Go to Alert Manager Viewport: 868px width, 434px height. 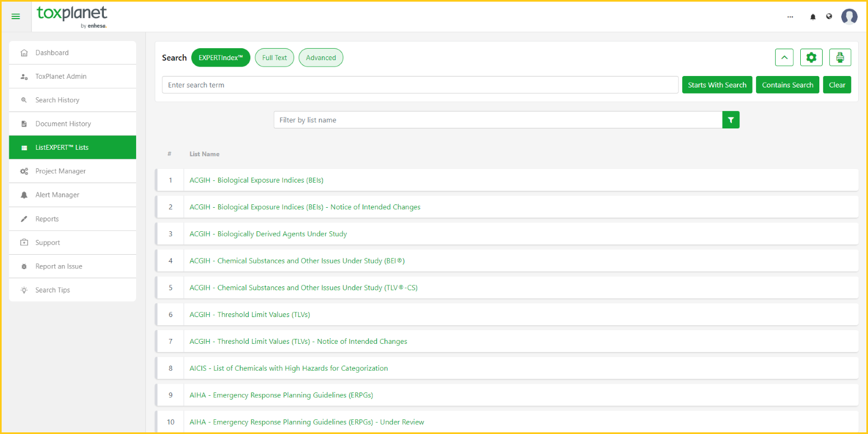tap(57, 195)
